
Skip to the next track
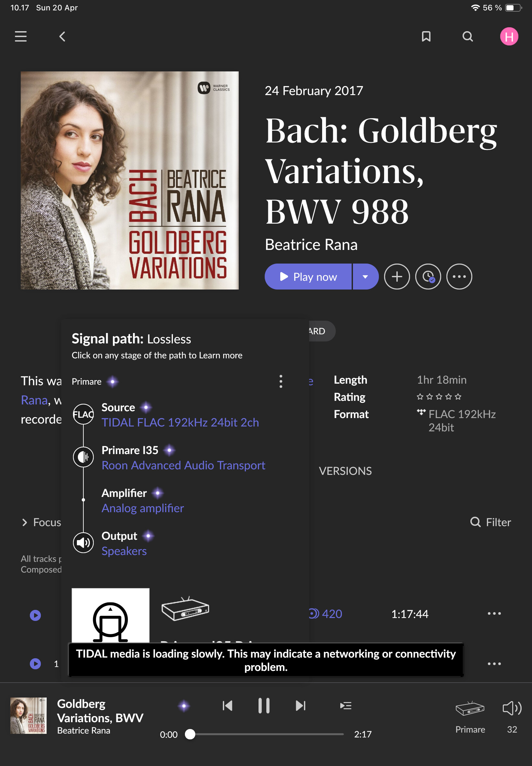pos(300,705)
